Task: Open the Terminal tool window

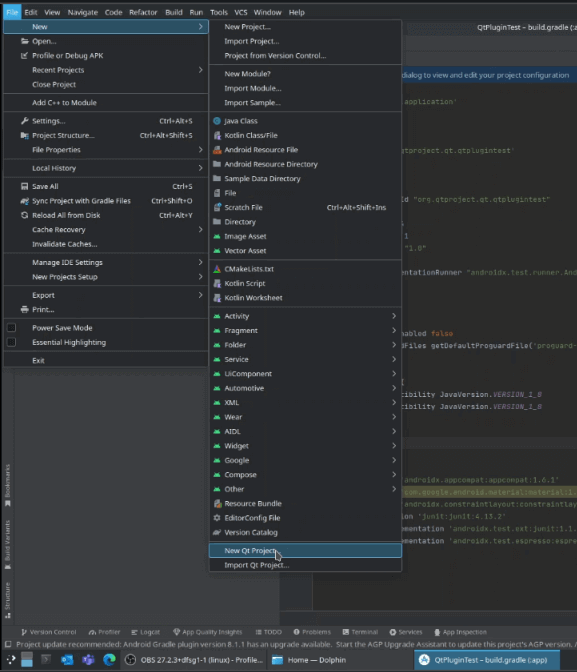Action: (360, 632)
